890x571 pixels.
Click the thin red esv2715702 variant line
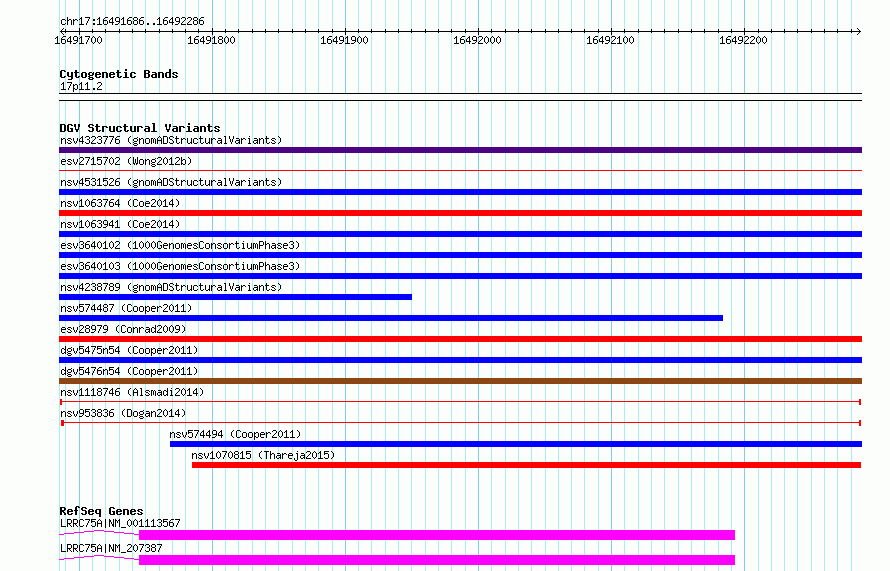(460, 170)
